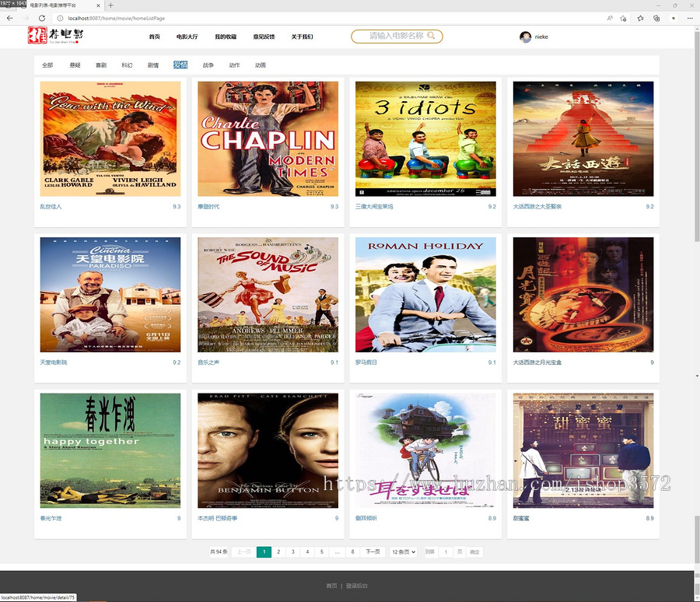
Task: Click the magnifier icon in movie search box
Action: (431, 36)
